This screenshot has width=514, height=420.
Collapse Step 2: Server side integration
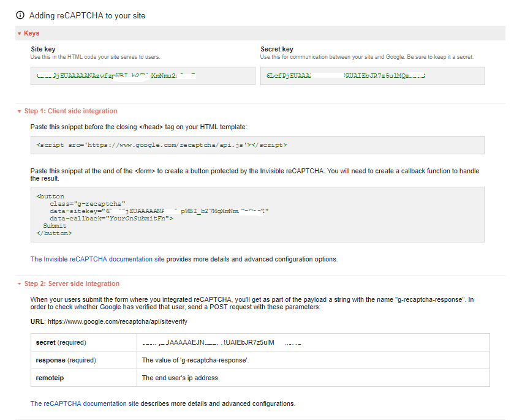(68, 284)
